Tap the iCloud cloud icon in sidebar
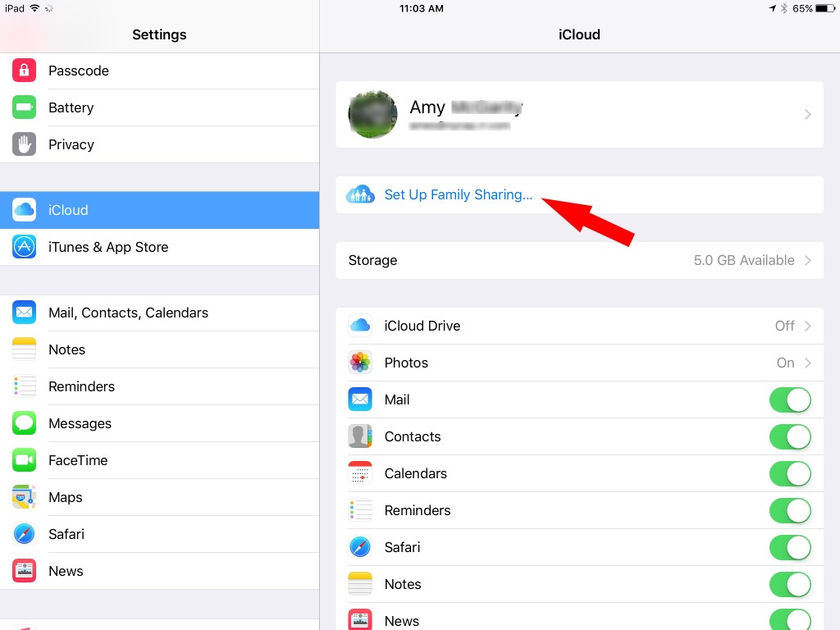Screen dimensions: 840x630 [24, 209]
